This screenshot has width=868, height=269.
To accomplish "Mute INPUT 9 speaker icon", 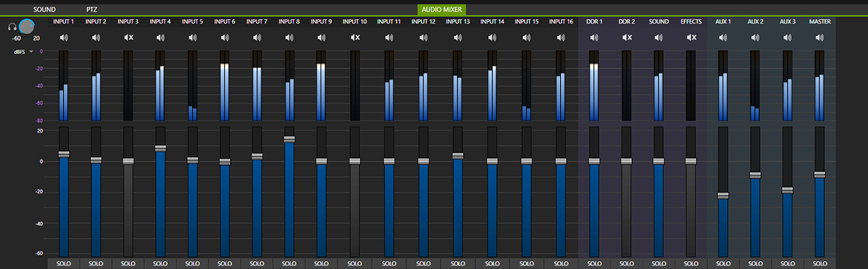I will point(321,38).
